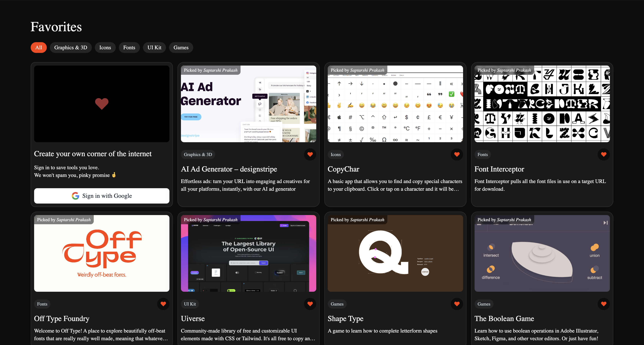Click the Shape Type description text
Screen dimensions: 644x345
pos(383,331)
